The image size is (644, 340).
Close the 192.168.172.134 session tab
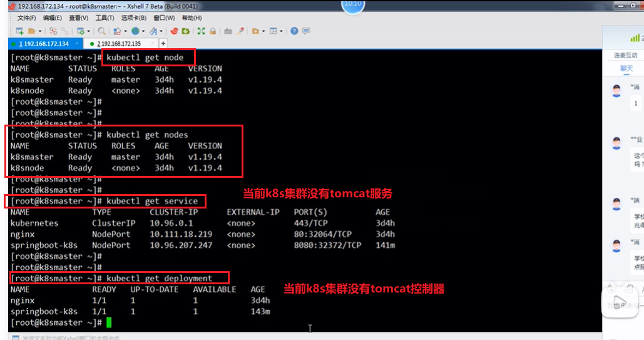(77, 43)
